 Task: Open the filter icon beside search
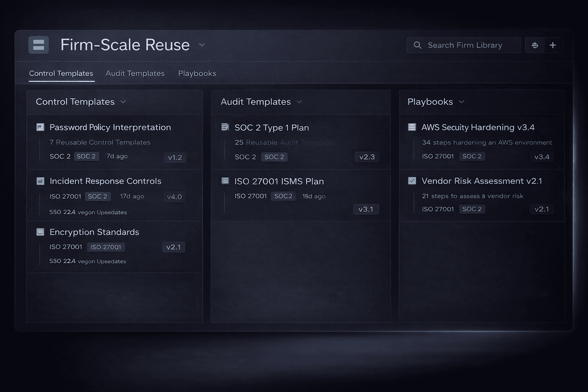pos(535,45)
